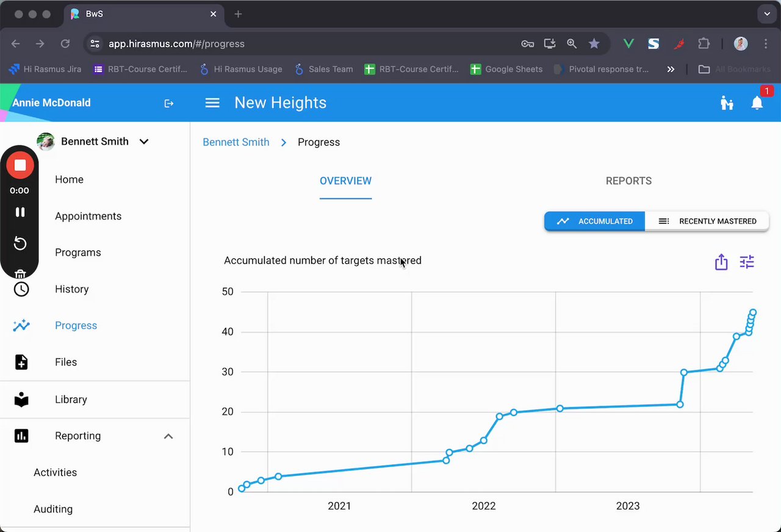Pause the screen recording
Image resolution: width=781 pixels, height=532 pixels.
(20, 212)
